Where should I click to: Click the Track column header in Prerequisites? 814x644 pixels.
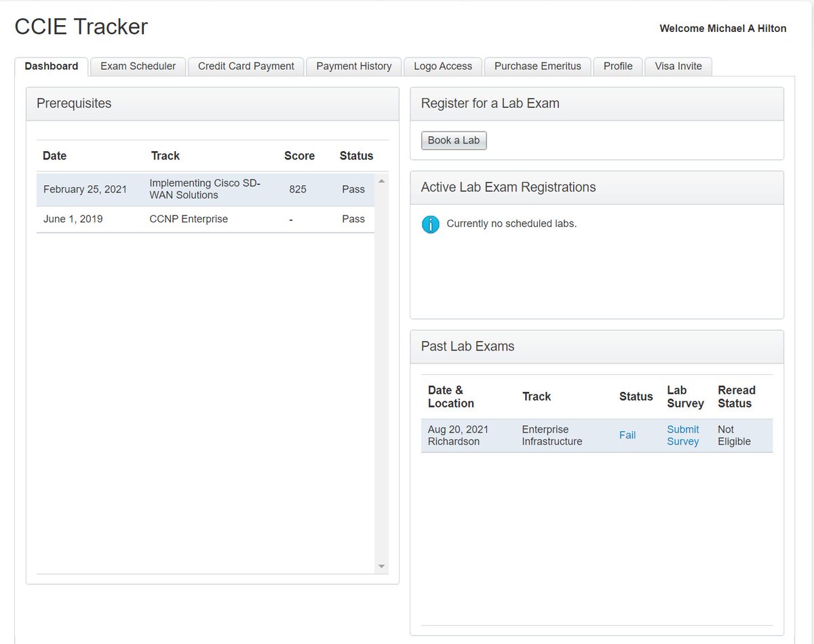pos(166,156)
